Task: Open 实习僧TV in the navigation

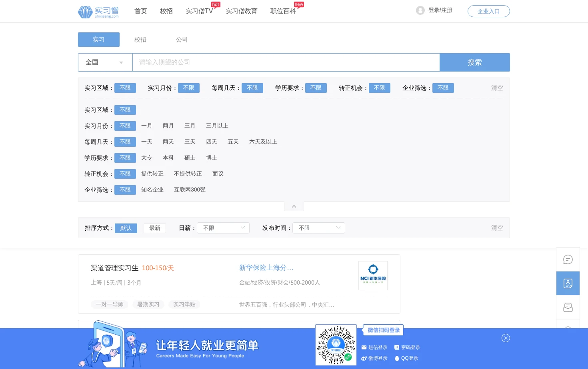Action: coord(199,11)
